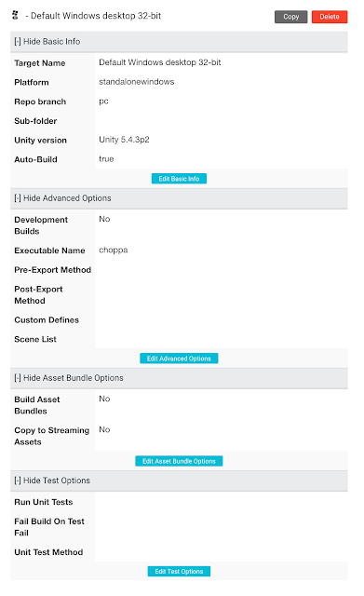Click the choppa executable name value
The height and width of the screenshot is (596, 364).
tap(114, 251)
